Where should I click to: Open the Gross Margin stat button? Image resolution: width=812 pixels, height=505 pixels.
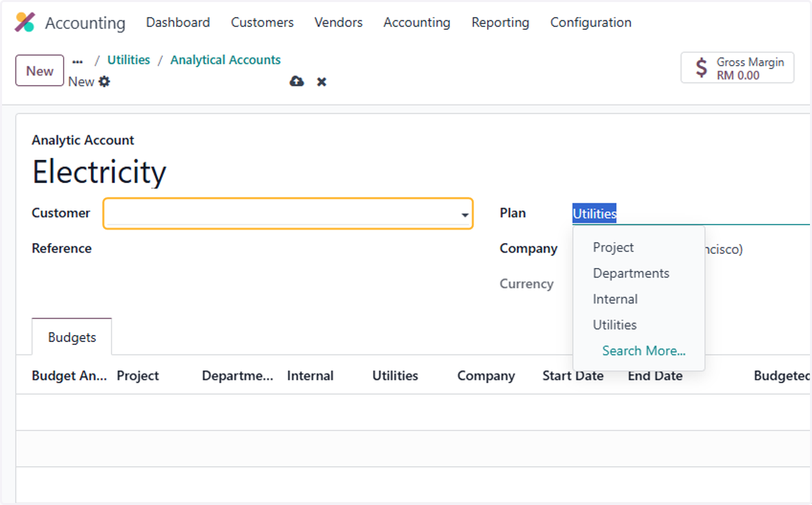coord(737,68)
